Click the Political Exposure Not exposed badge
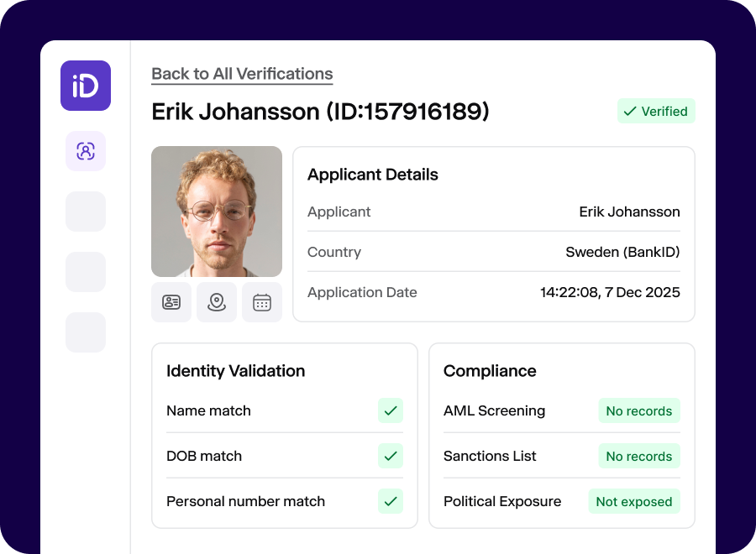 (634, 501)
